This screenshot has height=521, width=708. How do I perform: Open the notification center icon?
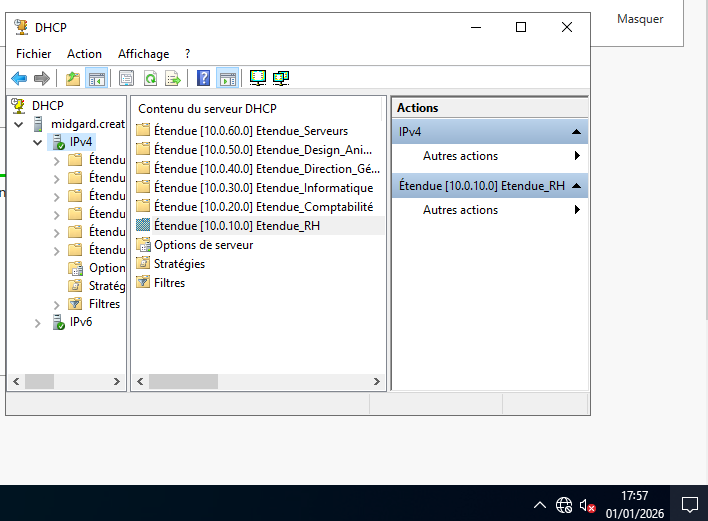pos(689,505)
